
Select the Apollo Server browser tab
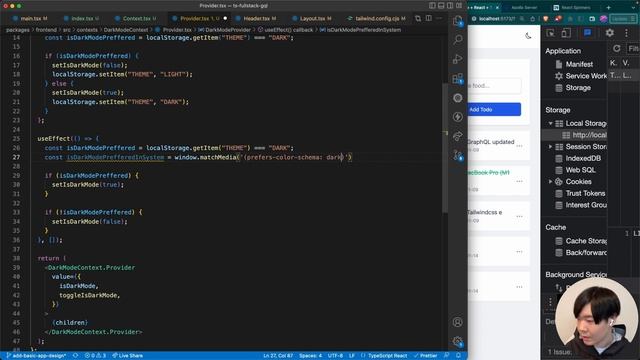click(x=524, y=7)
